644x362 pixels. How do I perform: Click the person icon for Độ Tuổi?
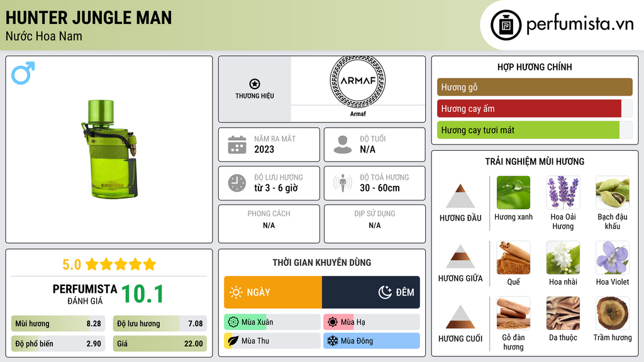point(343,145)
